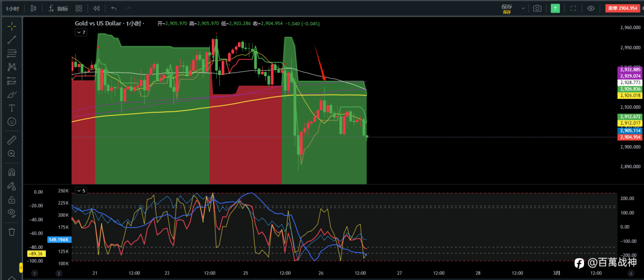Take a chart snapshot with camera icon
The height and width of the screenshot is (280, 644).
coord(537,9)
